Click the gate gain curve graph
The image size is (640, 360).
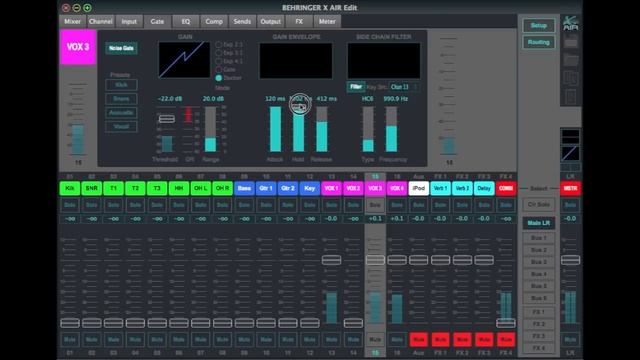(184, 60)
